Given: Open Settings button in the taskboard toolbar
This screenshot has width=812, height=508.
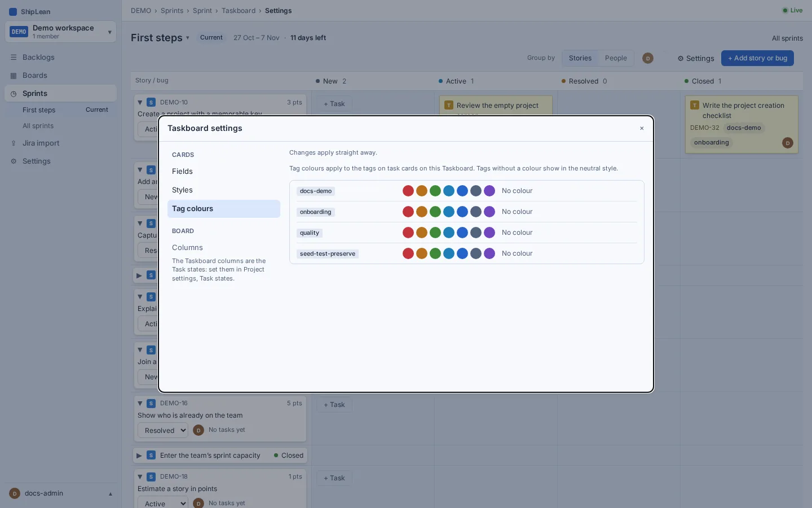Looking at the screenshot, I should point(696,58).
